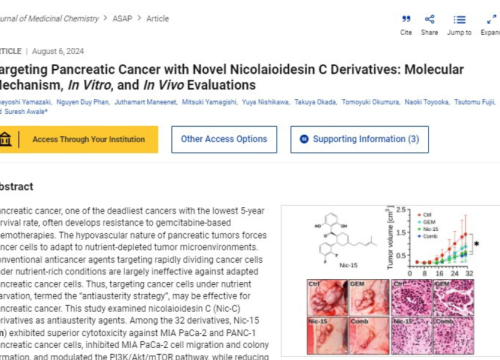
Task: Go to ASAP breadcrumb
Action: [x=122, y=18]
